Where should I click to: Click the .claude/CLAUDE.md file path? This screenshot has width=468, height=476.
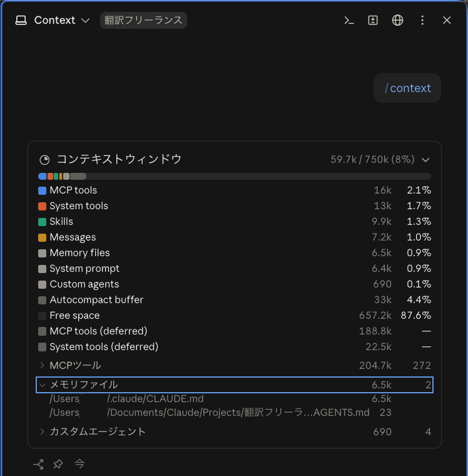click(x=126, y=399)
